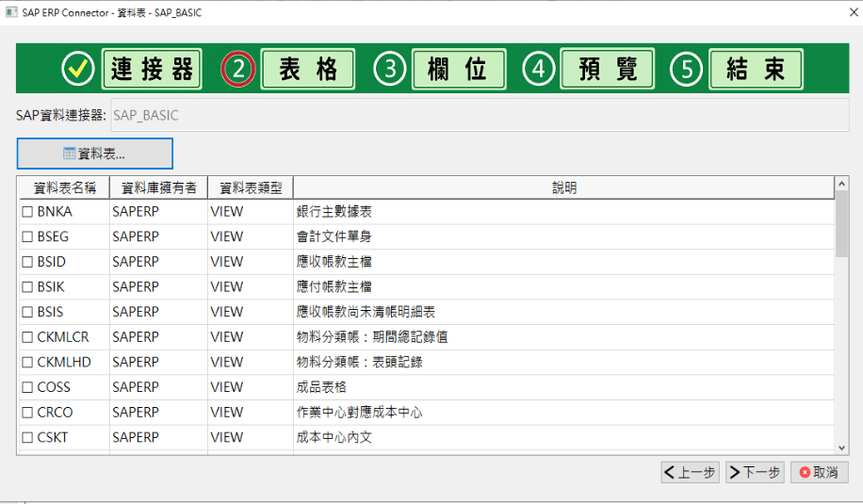Click the green checkmark step 1 circle
Viewport: 863px width, 504px height.
(x=78, y=69)
